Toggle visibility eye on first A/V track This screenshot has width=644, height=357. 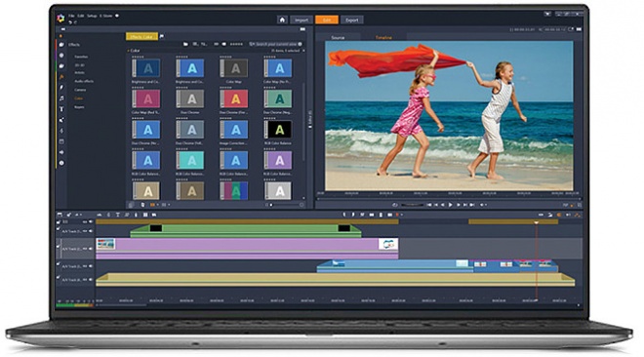[91, 231]
